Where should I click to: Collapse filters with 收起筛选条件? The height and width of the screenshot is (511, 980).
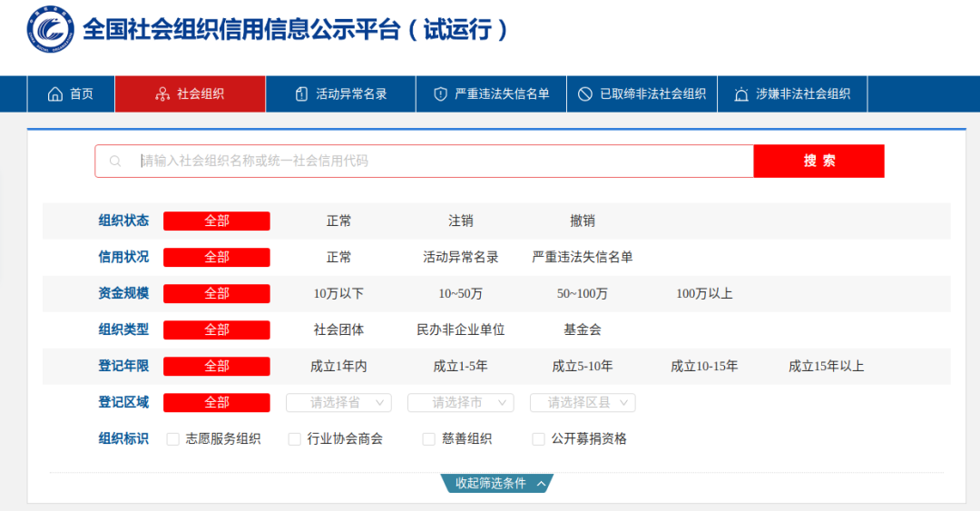click(x=496, y=484)
